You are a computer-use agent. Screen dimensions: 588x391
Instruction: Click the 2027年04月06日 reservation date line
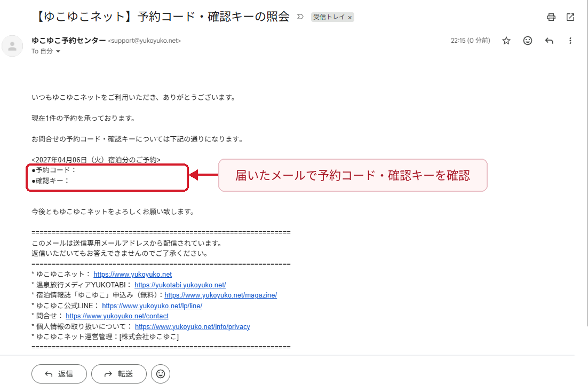click(x=96, y=160)
